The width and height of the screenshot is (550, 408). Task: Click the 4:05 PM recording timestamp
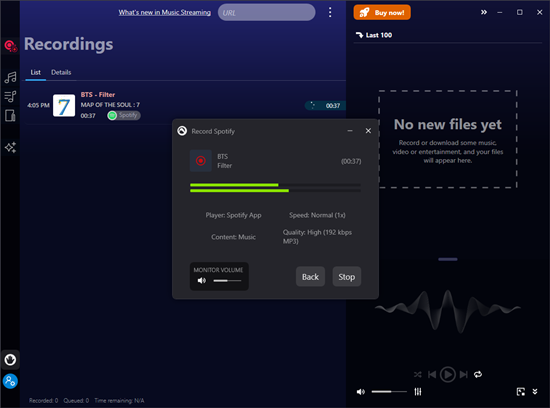pos(38,105)
